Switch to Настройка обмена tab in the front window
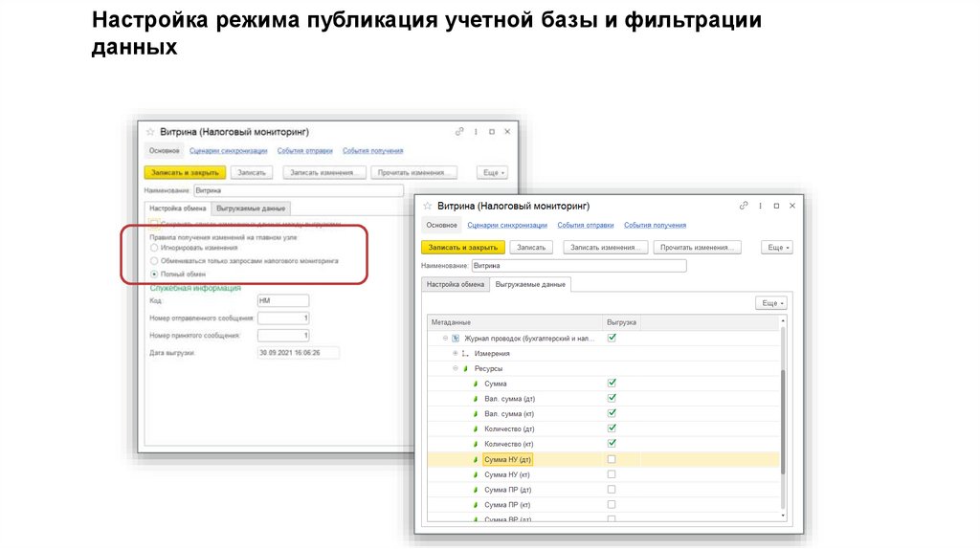This screenshot has width=980, height=549. pos(455,284)
